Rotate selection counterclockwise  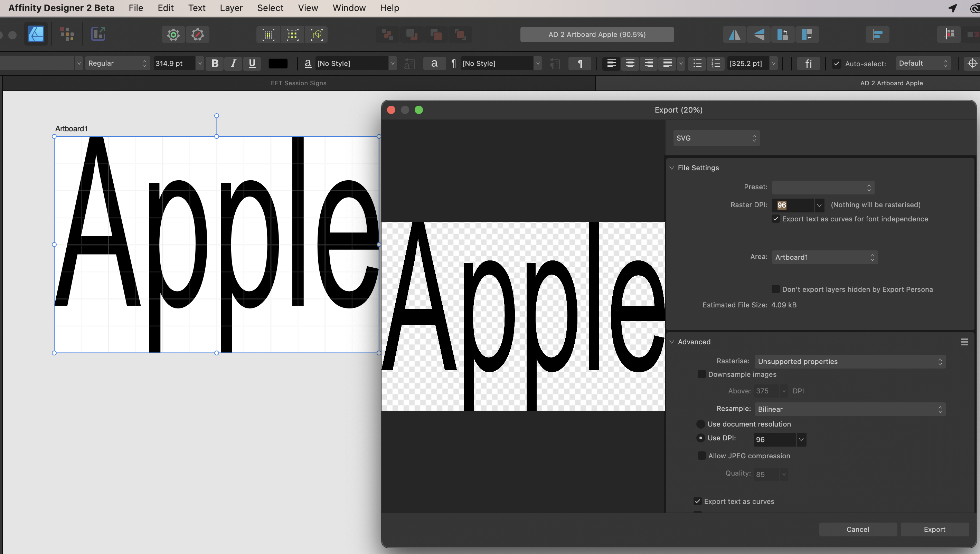tap(782, 35)
